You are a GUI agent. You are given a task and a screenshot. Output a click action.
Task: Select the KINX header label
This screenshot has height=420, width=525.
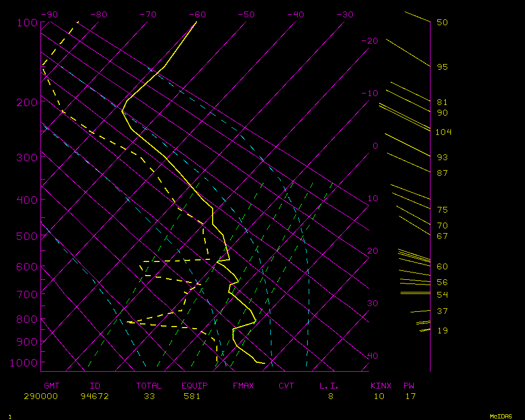[x=381, y=386]
